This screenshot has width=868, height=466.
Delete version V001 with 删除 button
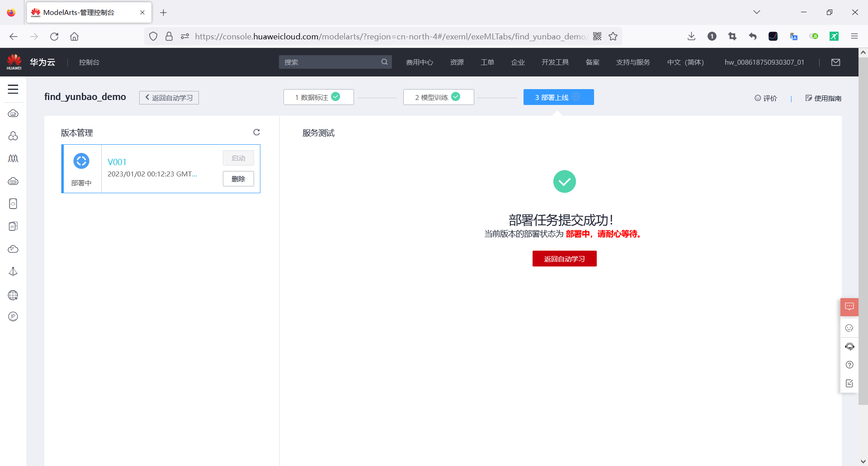click(238, 179)
